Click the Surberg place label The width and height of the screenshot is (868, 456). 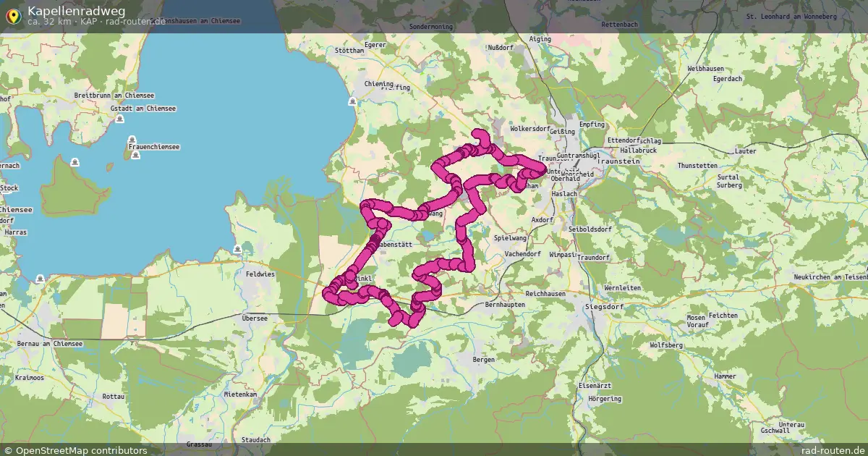(x=728, y=185)
